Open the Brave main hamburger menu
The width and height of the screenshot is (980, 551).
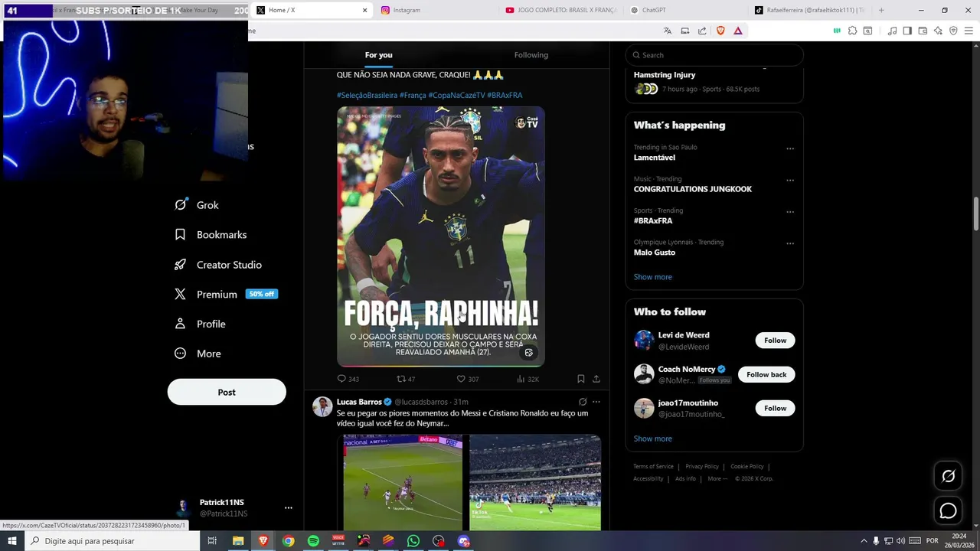(x=969, y=31)
